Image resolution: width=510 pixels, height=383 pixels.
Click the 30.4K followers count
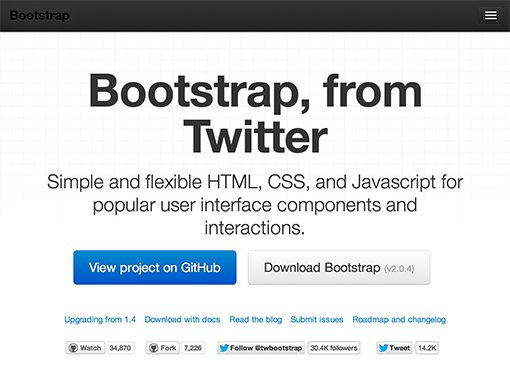click(x=334, y=348)
